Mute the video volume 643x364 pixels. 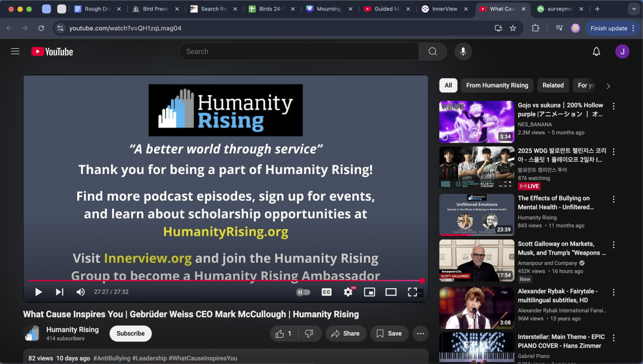[x=80, y=292]
